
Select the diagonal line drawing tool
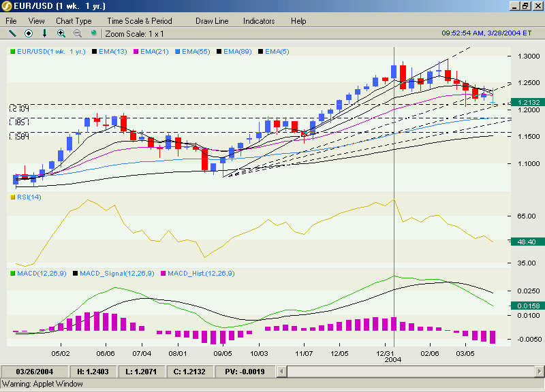tap(12, 33)
